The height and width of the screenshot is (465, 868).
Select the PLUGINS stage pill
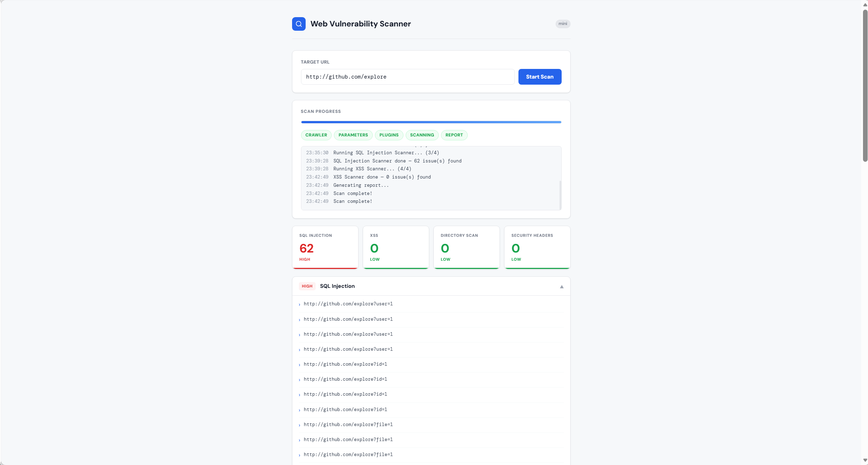(x=388, y=135)
